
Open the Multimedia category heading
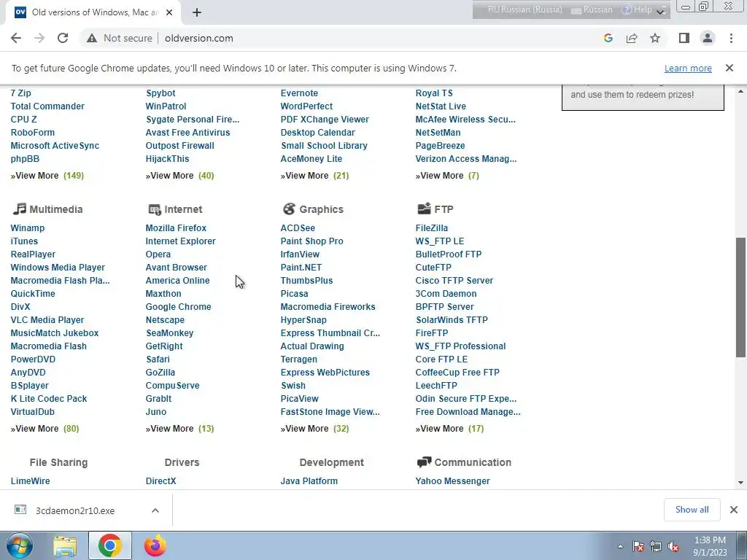tap(55, 209)
